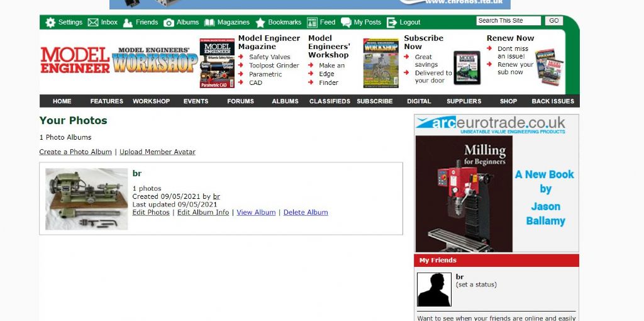Viewport: 644px width, 321px height.
Task: Open the FORUMS menu item
Action: click(x=241, y=101)
